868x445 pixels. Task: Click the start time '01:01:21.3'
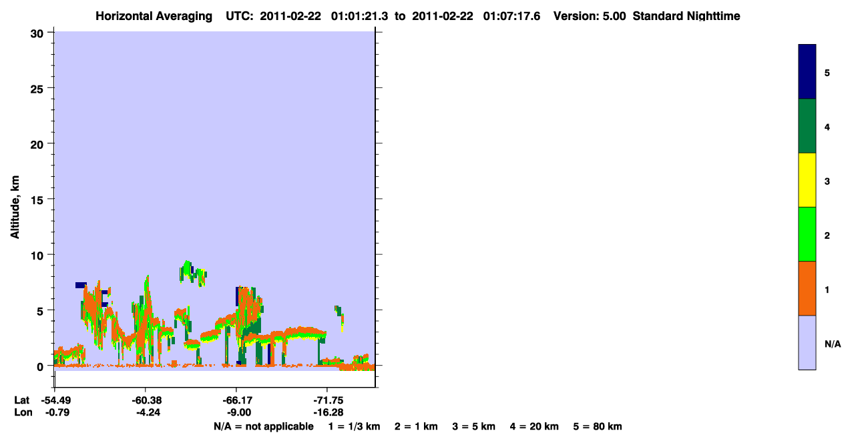pos(360,16)
